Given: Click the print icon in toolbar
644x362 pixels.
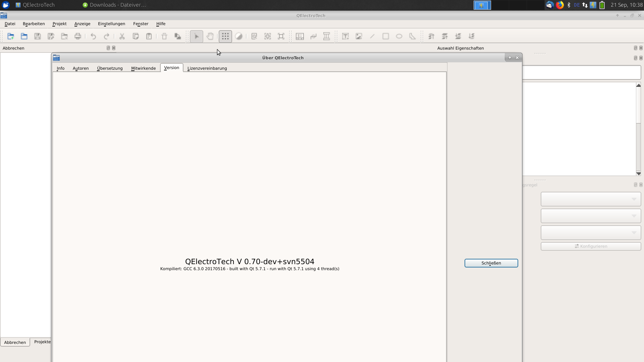Looking at the screenshot, I should point(78,36).
